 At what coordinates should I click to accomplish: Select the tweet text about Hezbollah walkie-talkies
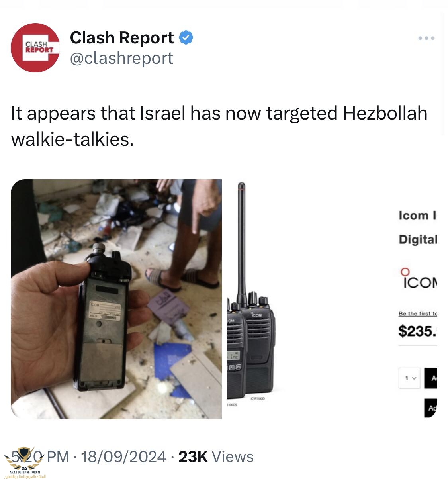point(219,126)
